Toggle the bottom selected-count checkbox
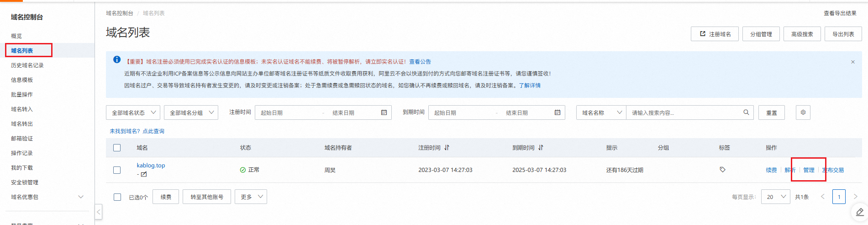This screenshot has width=868, height=225. (117, 197)
